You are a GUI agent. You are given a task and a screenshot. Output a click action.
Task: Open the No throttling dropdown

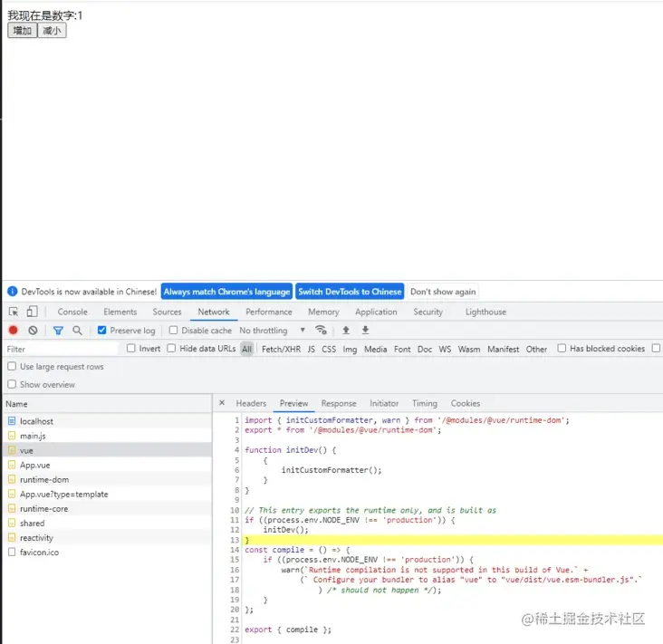click(272, 331)
